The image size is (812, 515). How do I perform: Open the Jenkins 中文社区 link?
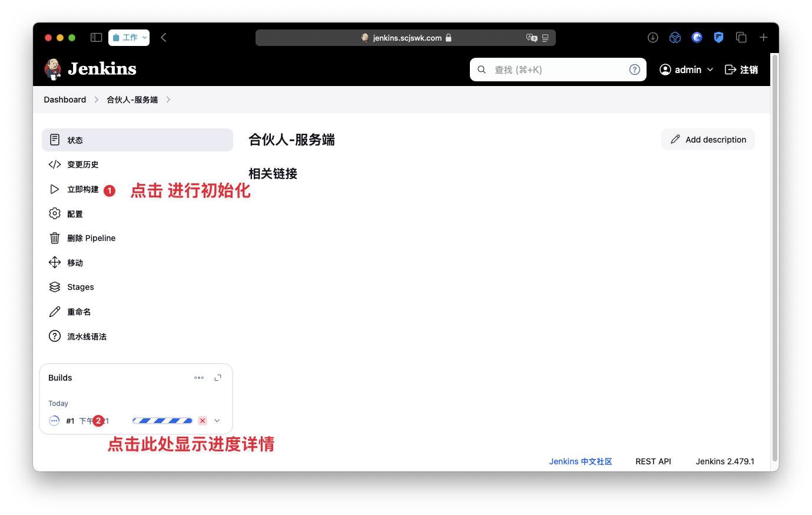tap(581, 461)
